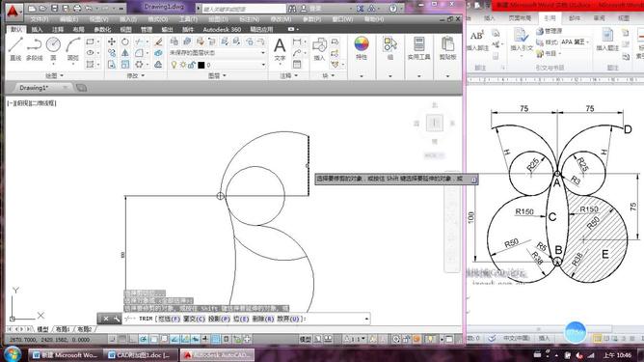Click Insert Footnote (插入脚注) in Word
This screenshot has height=362, width=644.
click(477, 42)
